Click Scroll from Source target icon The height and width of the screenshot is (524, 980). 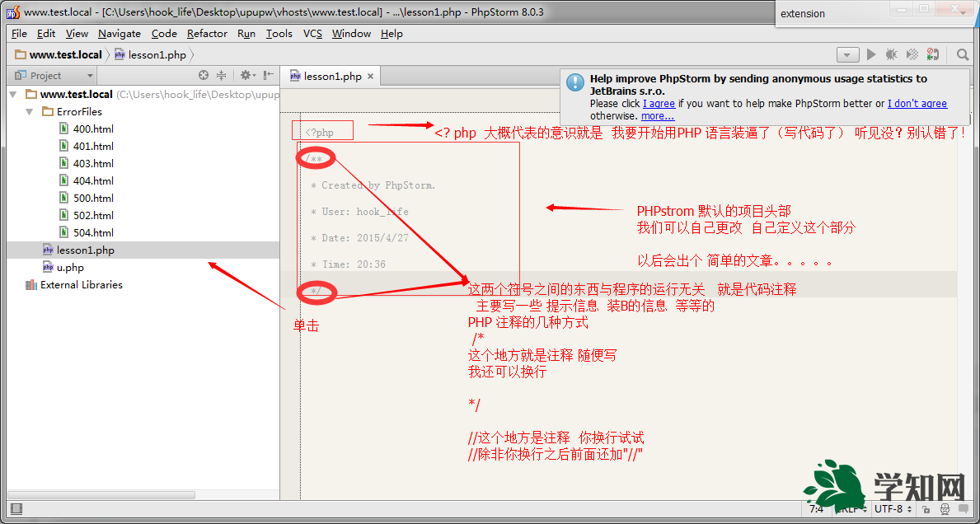(x=203, y=76)
